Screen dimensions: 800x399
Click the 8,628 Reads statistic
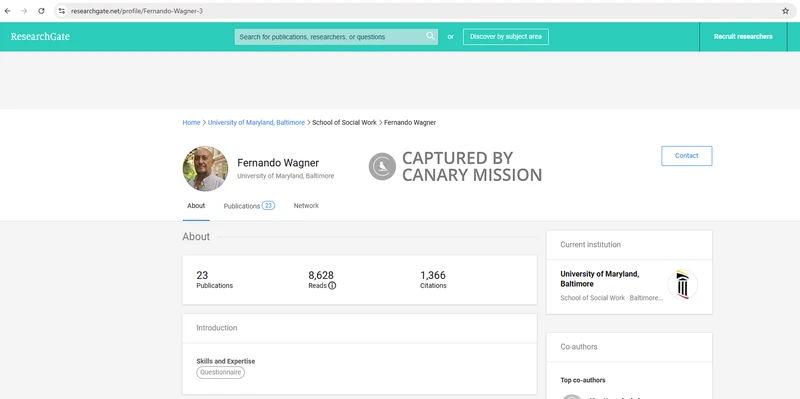322,280
